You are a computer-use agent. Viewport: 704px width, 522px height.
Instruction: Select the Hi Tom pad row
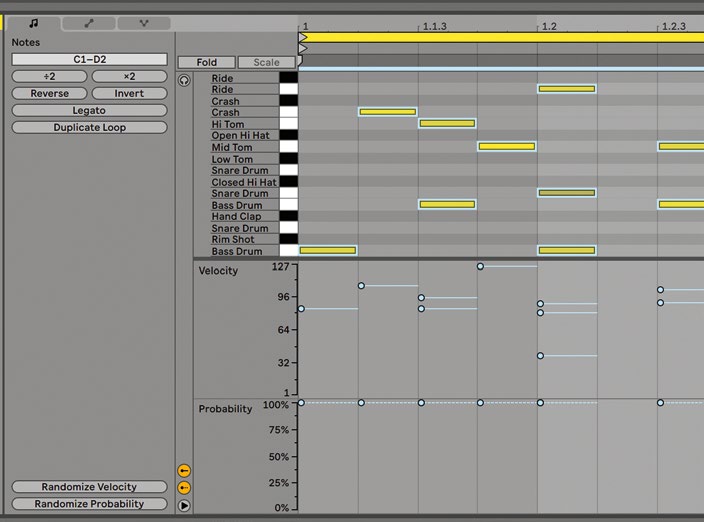click(245, 124)
